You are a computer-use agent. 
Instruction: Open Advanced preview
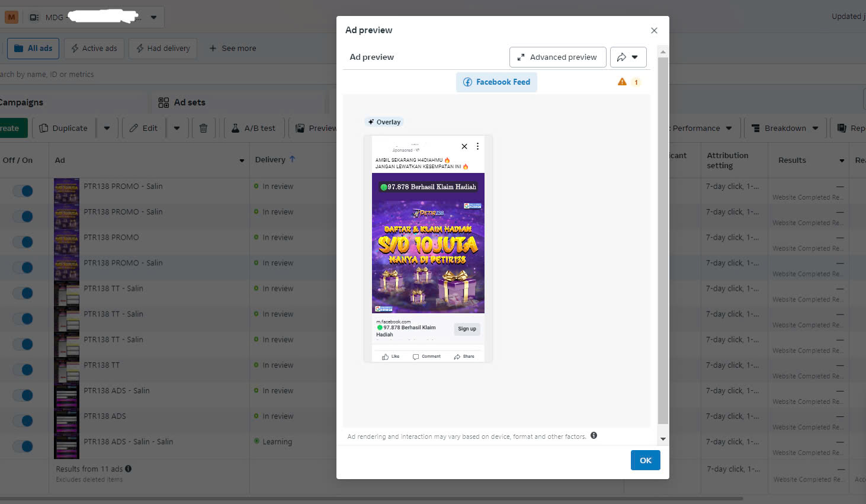[557, 57]
